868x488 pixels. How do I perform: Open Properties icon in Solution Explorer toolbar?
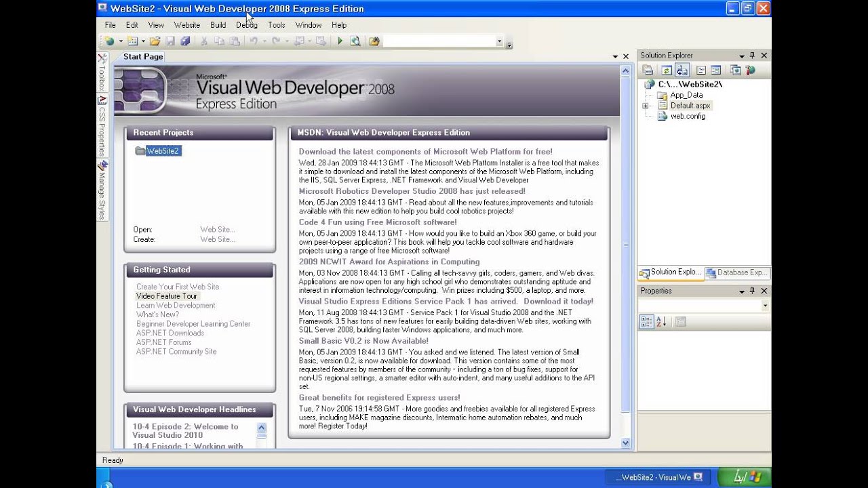click(x=648, y=70)
